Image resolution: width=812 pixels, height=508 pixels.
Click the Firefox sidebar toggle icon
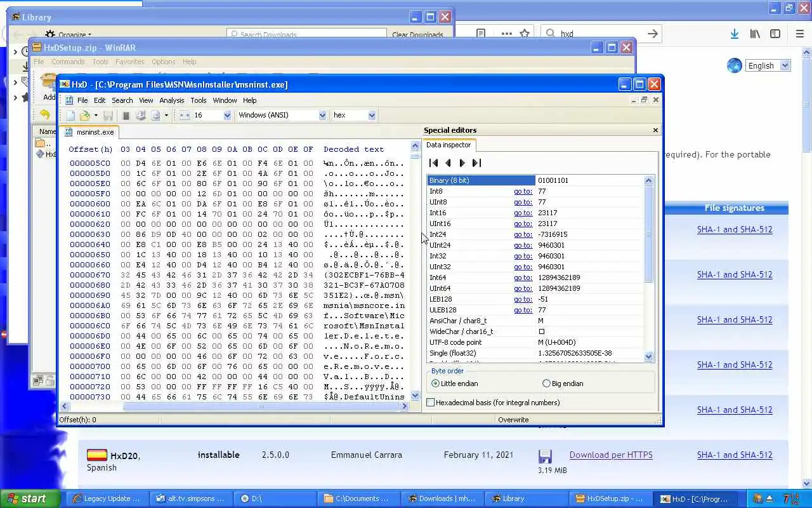tap(775, 34)
